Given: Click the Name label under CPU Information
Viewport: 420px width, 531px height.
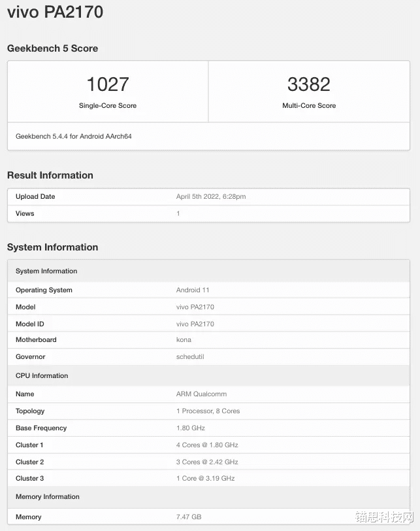Looking at the screenshot, I should click(25, 394).
